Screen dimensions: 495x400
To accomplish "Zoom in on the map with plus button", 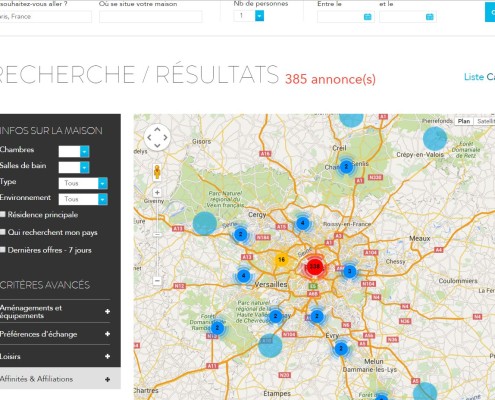I will point(157,193).
